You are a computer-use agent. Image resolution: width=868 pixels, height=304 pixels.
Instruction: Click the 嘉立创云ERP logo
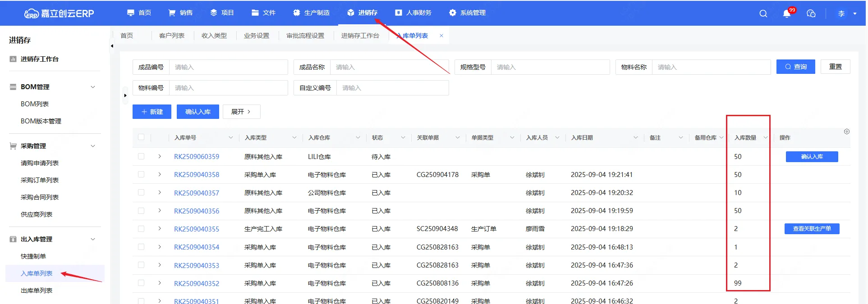59,14
